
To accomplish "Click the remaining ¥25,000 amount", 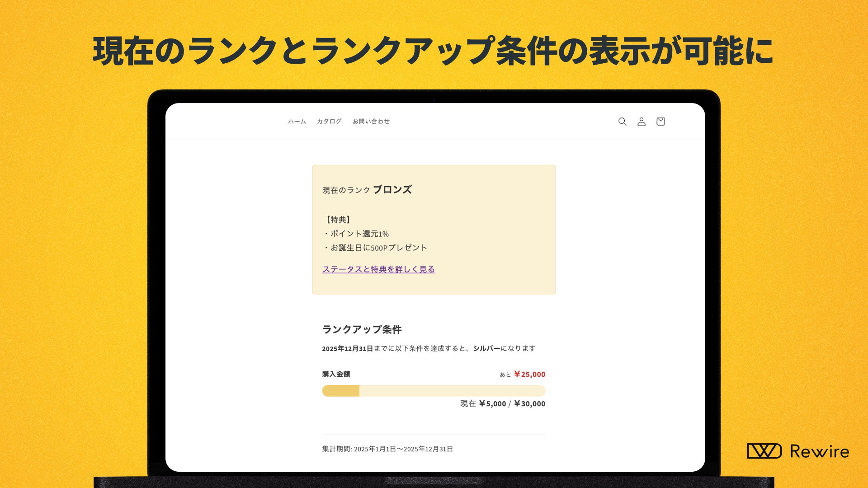I will (529, 375).
